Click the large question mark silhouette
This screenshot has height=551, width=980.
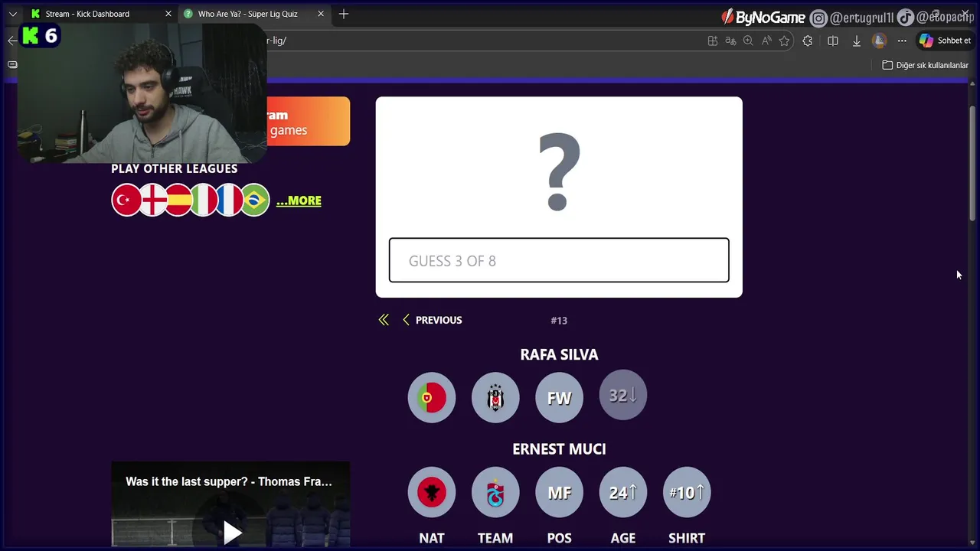(x=559, y=172)
